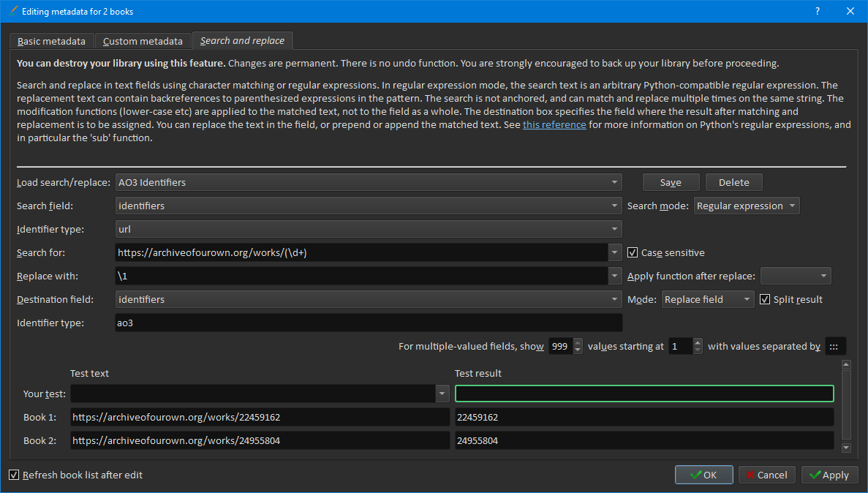Uncheck Refresh book list after edit

point(14,475)
